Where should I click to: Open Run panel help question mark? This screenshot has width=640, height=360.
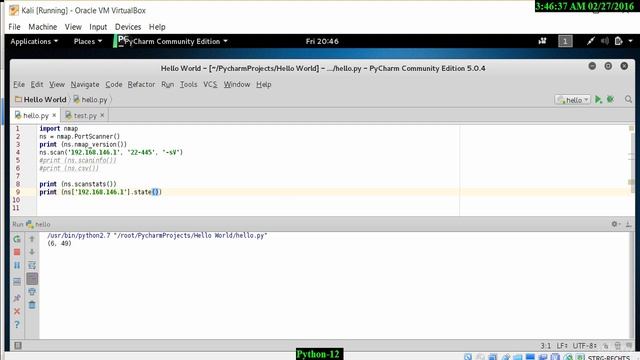point(17,325)
